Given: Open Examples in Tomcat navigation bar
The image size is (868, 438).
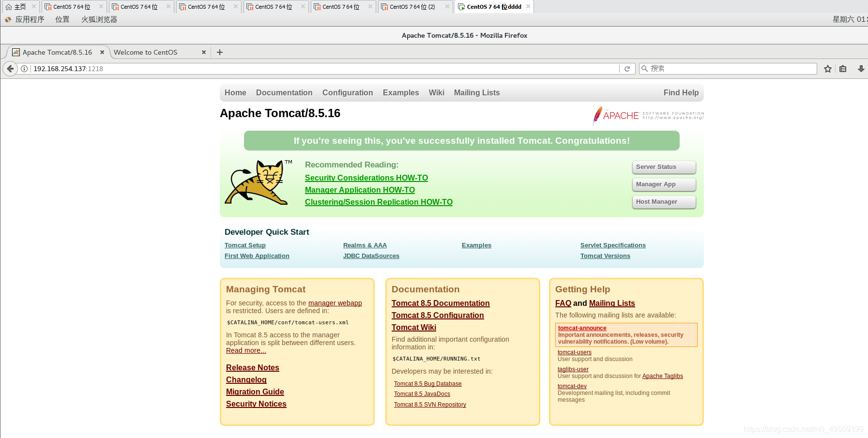Looking at the screenshot, I should (x=401, y=93).
